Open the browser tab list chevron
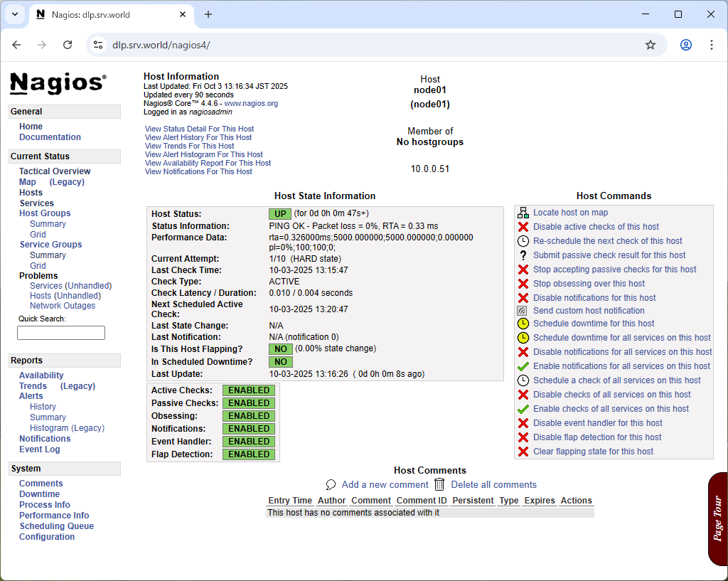Screen dimensions: 728x581 click(x=14, y=14)
